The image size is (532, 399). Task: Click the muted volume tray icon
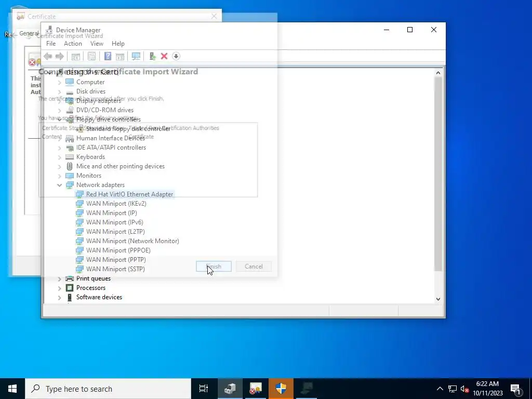pos(465,389)
